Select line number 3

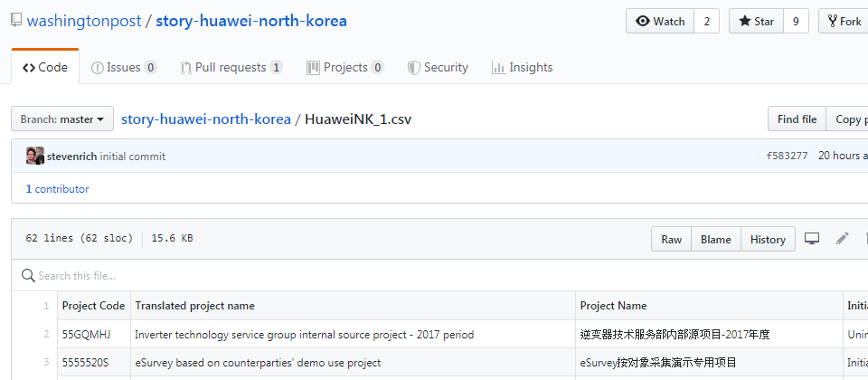click(x=46, y=363)
